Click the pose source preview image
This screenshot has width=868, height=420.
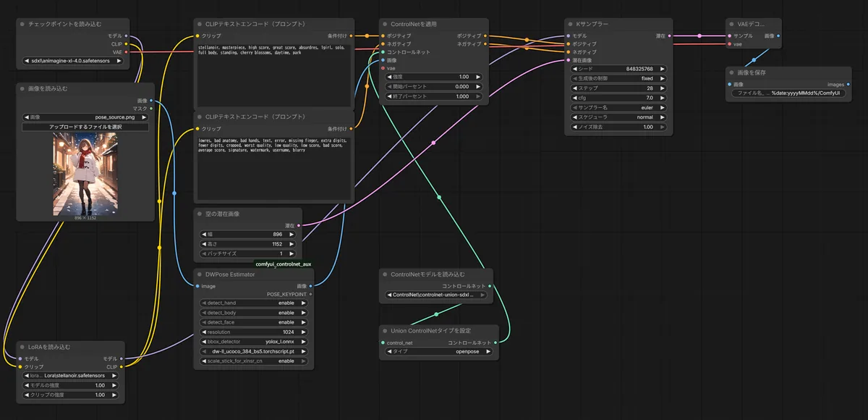click(85, 175)
